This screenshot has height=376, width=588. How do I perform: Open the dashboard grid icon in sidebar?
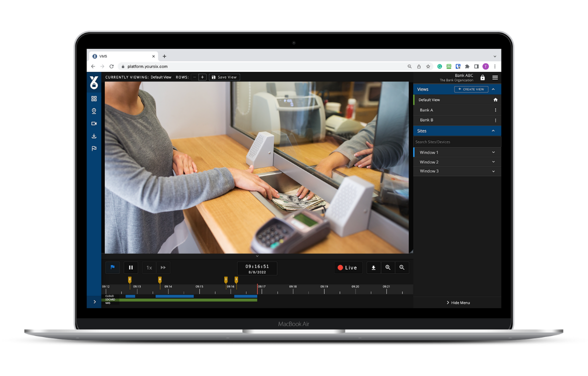94,99
